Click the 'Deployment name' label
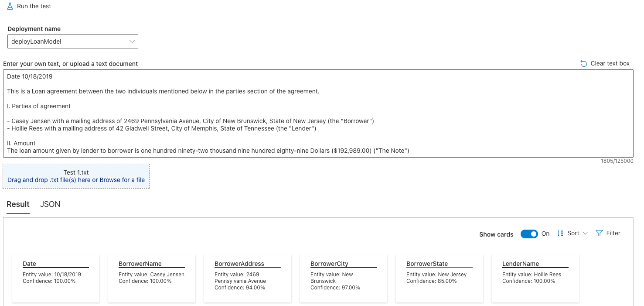Image resolution: width=644 pixels, height=306 pixels. click(34, 29)
